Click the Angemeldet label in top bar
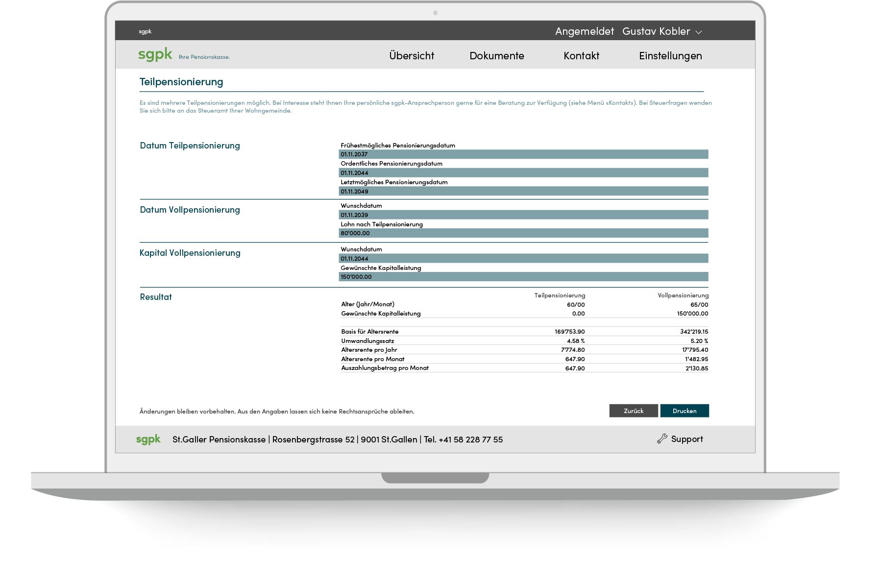 [584, 31]
